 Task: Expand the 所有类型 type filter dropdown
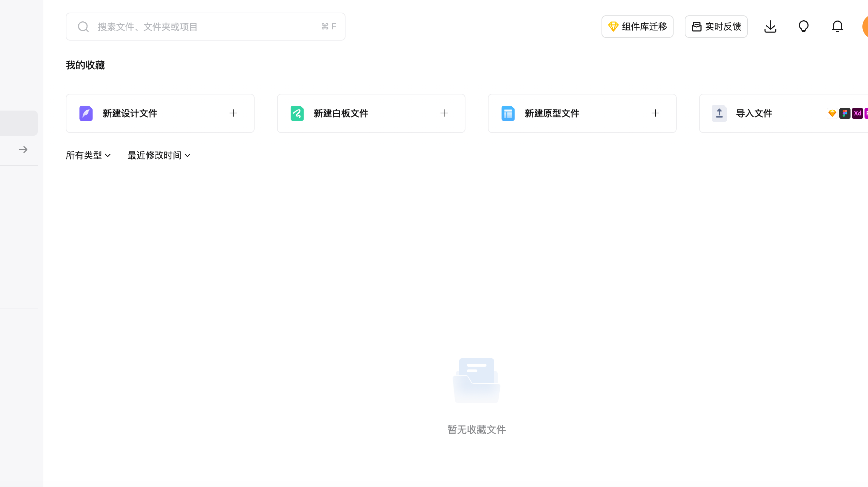point(88,155)
